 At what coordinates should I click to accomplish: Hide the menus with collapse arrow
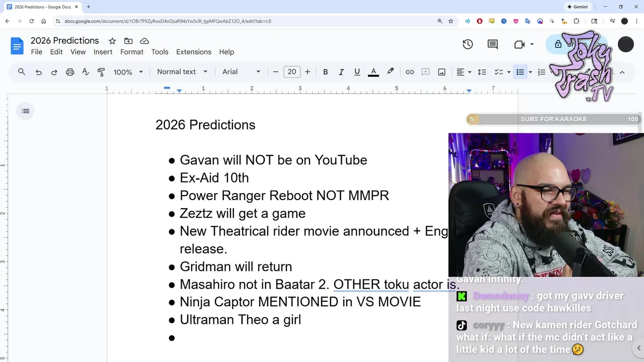click(622, 72)
